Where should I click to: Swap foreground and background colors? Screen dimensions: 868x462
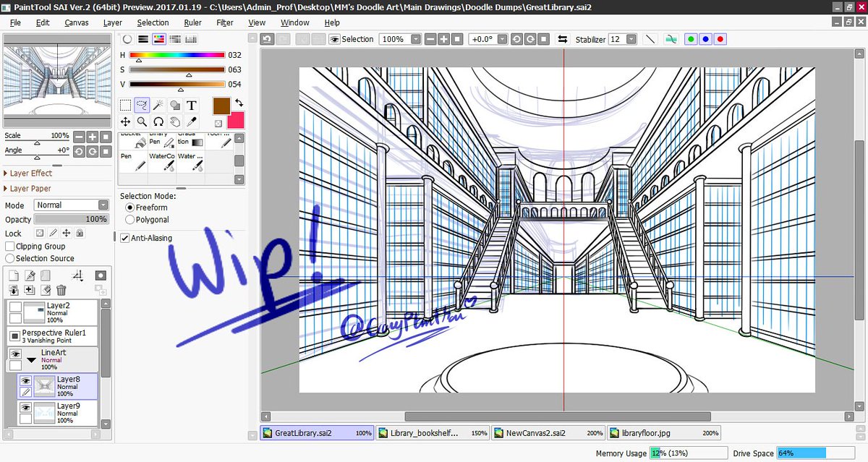(x=239, y=103)
